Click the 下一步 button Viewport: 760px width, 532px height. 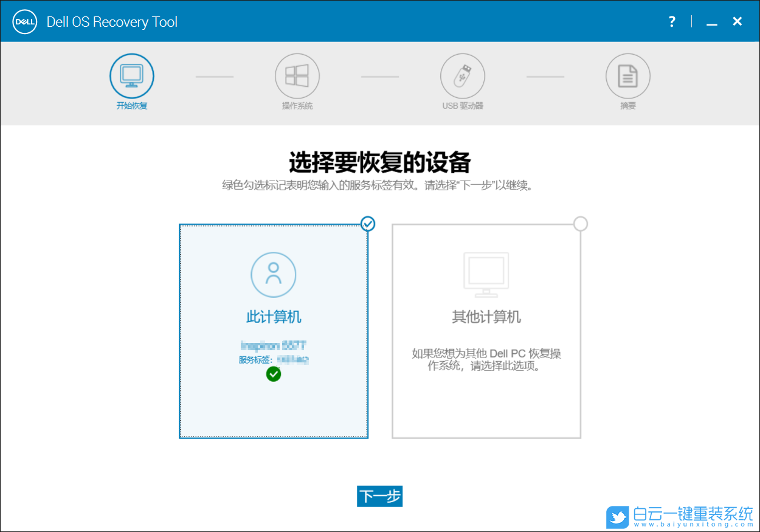[x=379, y=496]
